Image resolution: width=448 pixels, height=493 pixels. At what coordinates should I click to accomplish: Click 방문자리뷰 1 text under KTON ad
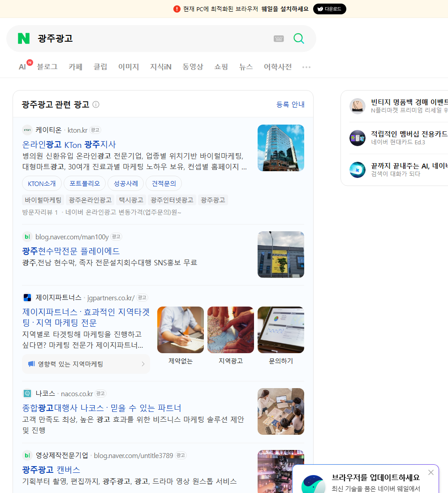point(40,212)
